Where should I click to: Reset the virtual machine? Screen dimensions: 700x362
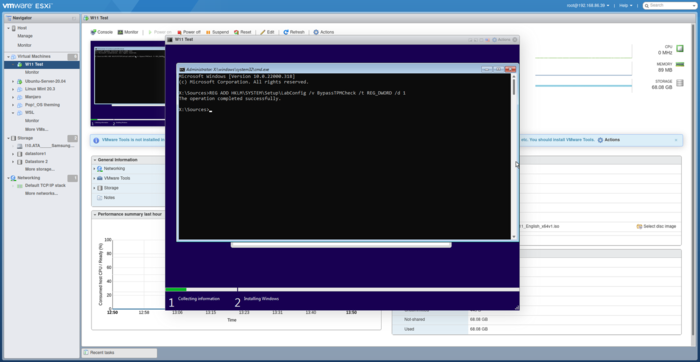click(x=242, y=32)
